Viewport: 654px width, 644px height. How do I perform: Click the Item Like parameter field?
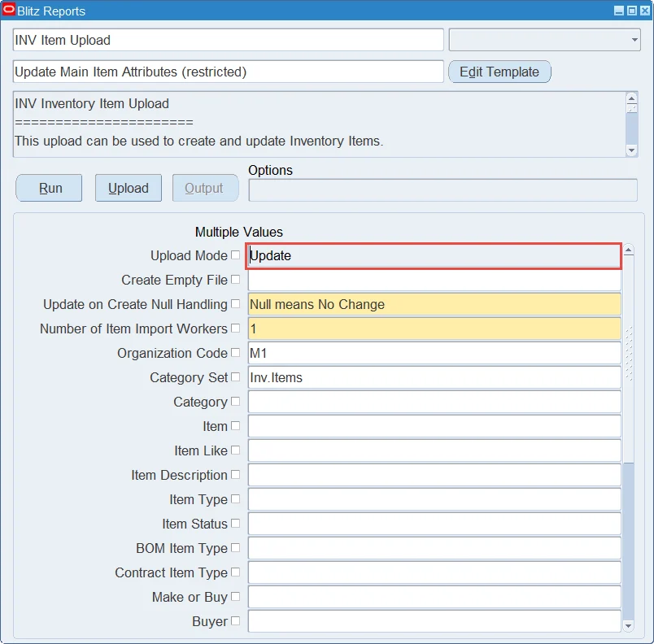[x=434, y=450]
